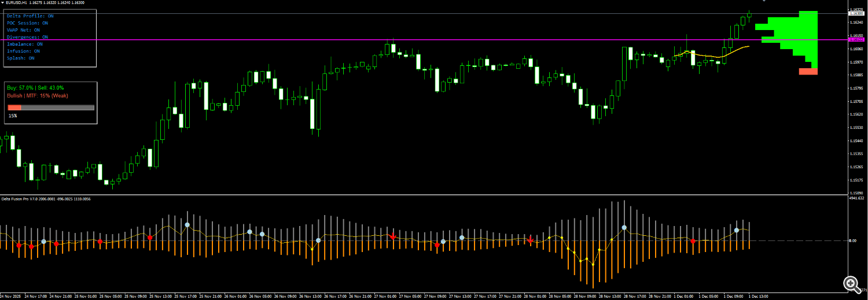Click the 15% value under the progress bar
Viewport: 868px width, 300px height.
point(12,116)
